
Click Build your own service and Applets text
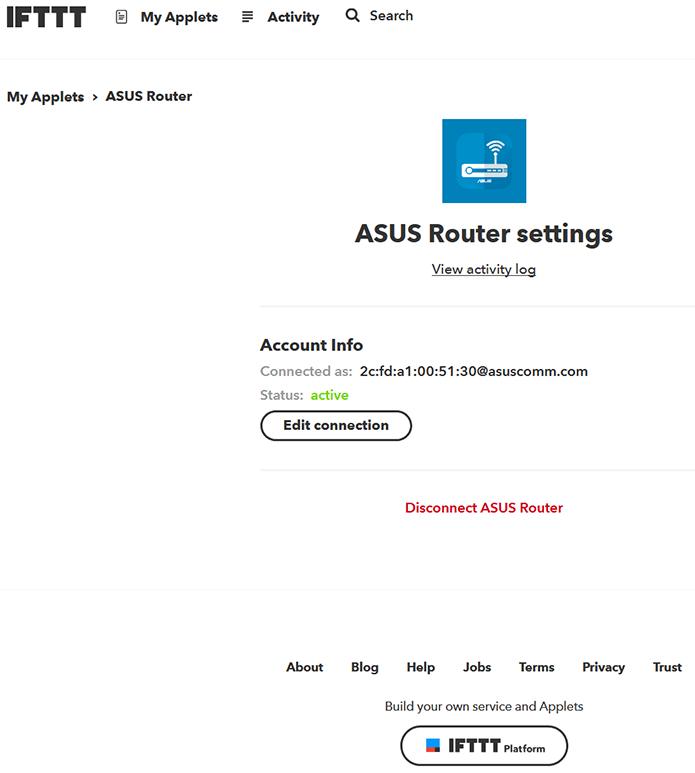point(484,706)
